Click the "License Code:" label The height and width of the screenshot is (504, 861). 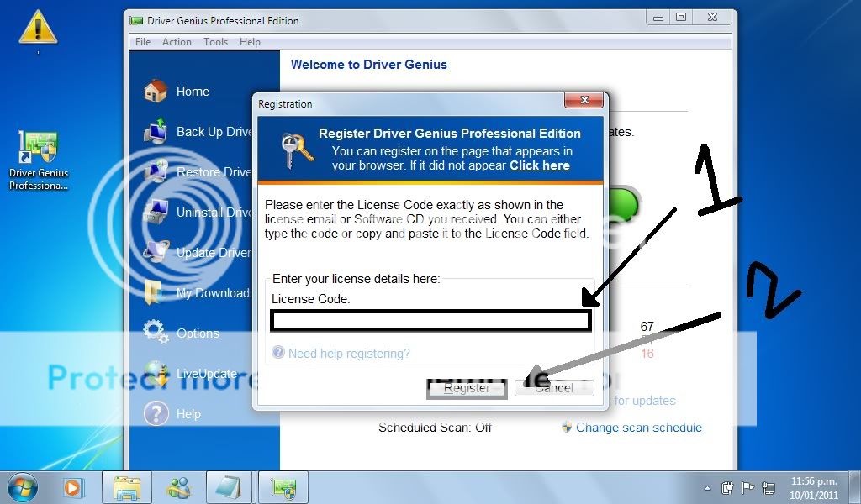click(311, 299)
